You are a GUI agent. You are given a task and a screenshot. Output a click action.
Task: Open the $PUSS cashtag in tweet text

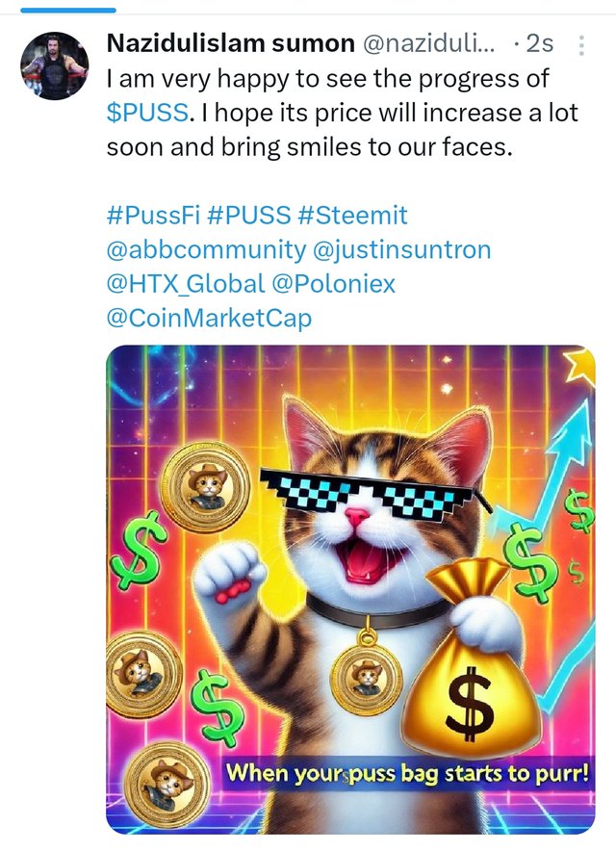pyautogui.click(x=145, y=114)
